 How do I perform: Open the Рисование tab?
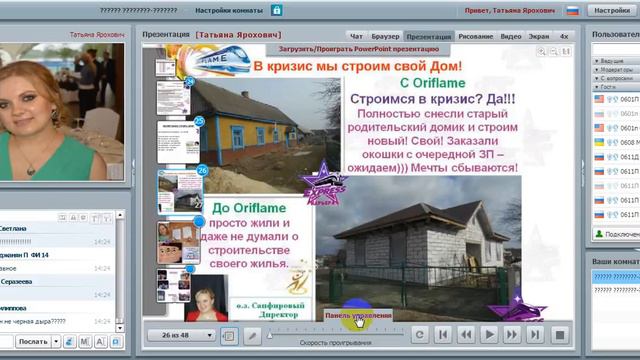coord(476,36)
